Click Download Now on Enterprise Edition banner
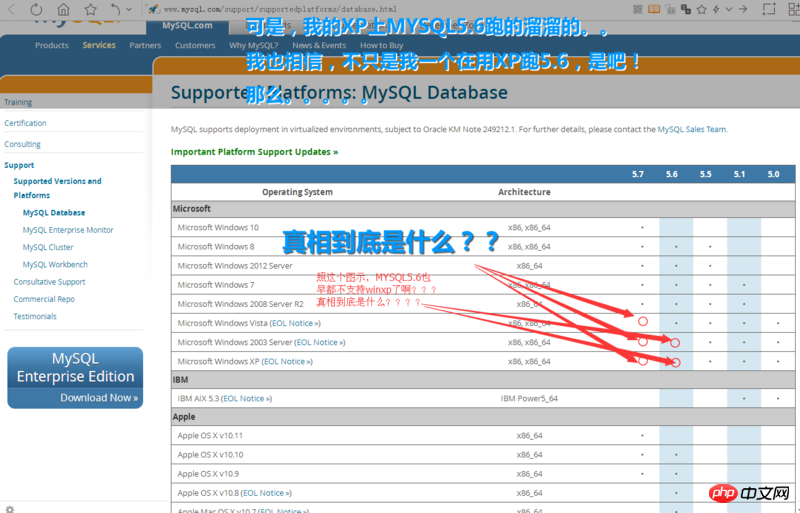Viewport: 800px width, 513px height. coord(99,398)
